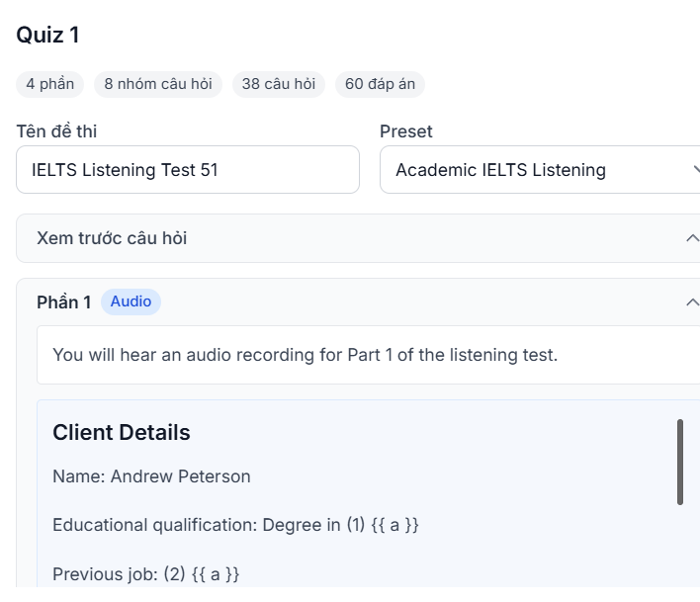This screenshot has height=602, width=700.
Task: Click the Audio badge next to Phần 1
Action: (131, 301)
